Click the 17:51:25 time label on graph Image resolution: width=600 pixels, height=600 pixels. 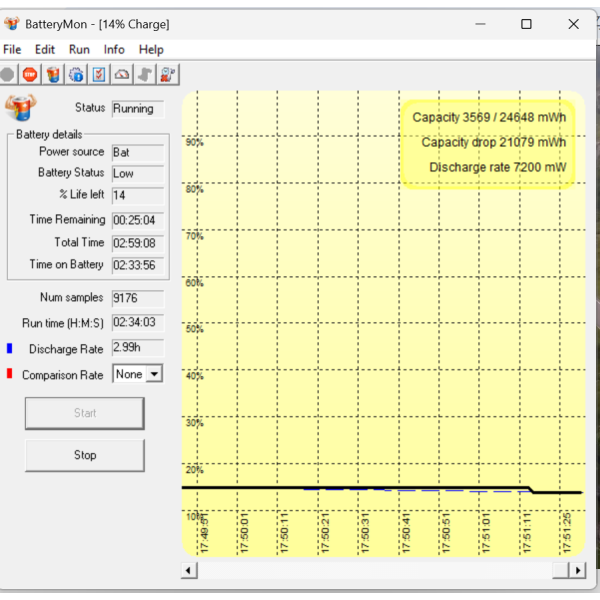(x=567, y=533)
